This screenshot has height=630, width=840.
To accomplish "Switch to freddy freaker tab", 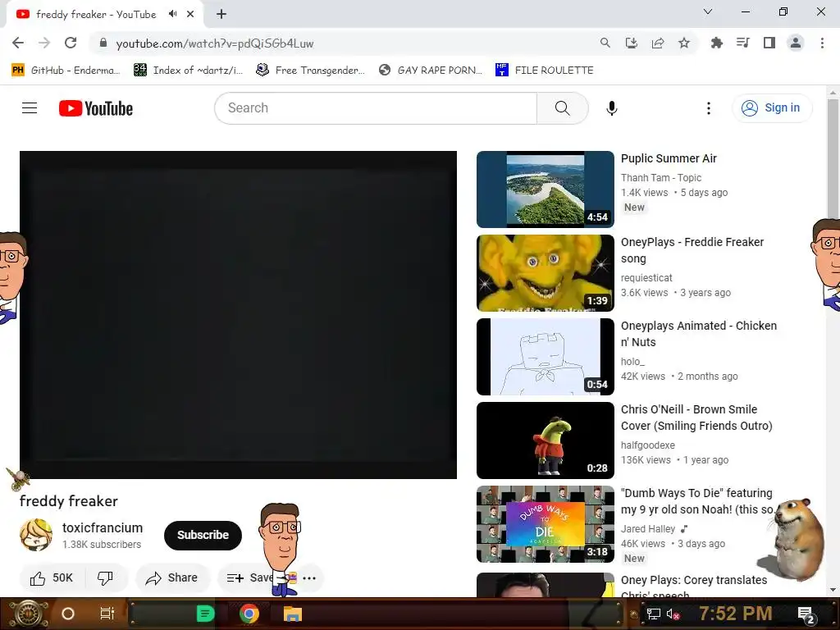I will [96, 14].
